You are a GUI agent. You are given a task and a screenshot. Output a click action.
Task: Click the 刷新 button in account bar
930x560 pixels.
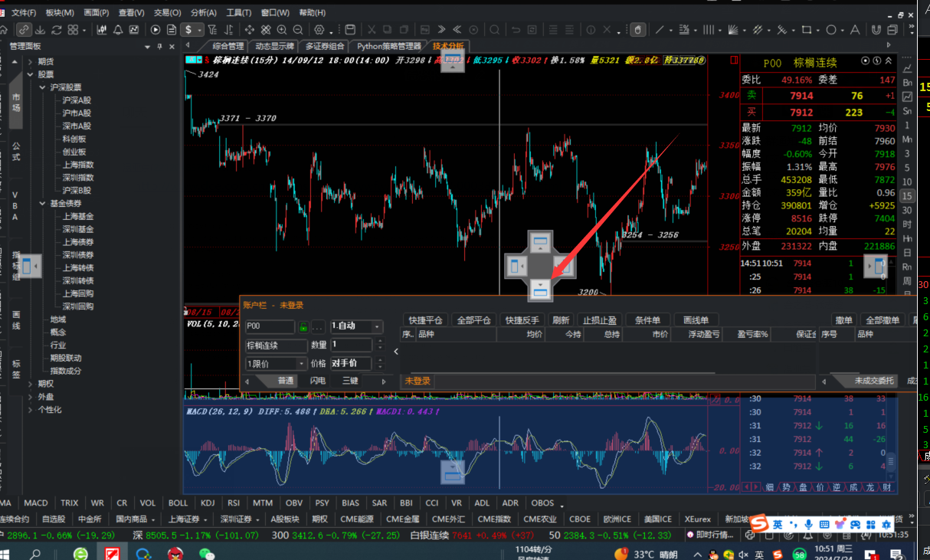coord(561,320)
